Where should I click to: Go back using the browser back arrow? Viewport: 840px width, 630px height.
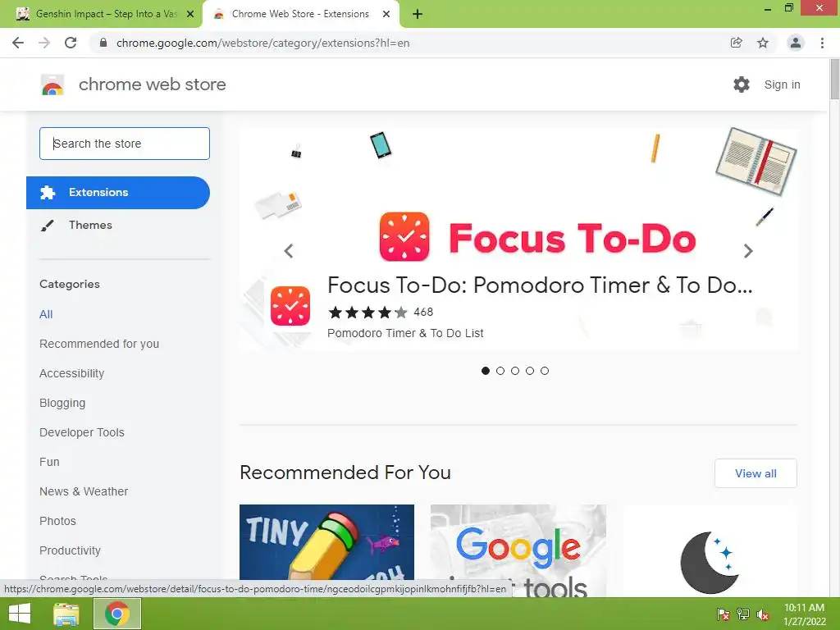pyautogui.click(x=18, y=43)
